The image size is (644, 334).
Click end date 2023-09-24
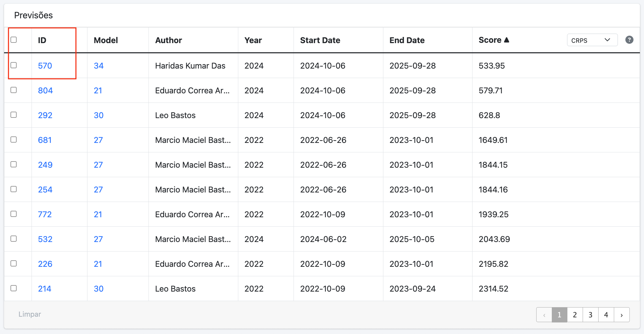tap(412, 289)
